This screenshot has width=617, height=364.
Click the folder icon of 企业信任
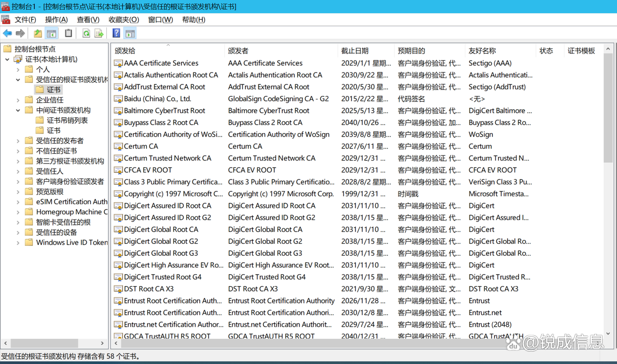(29, 100)
